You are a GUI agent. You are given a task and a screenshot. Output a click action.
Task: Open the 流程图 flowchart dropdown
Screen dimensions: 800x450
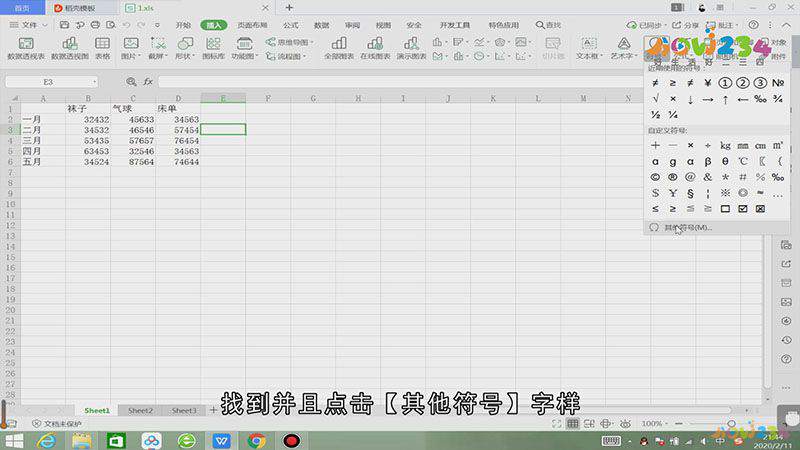286,56
